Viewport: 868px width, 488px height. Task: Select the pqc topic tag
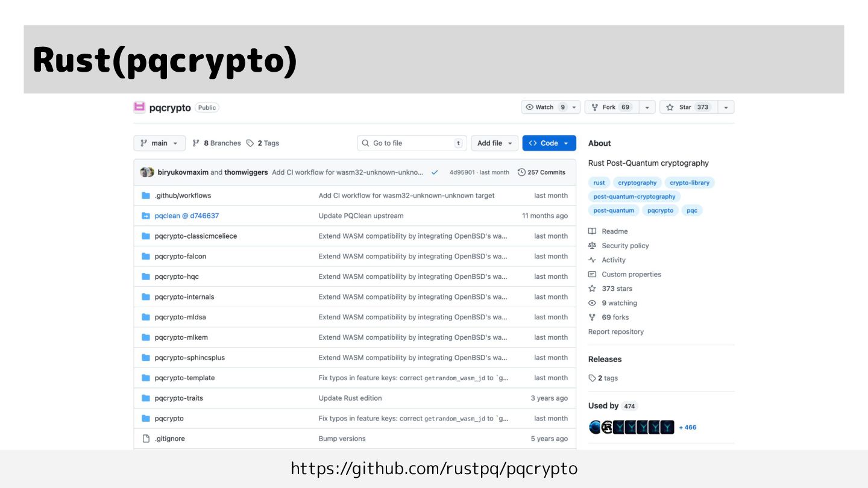tap(692, 210)
